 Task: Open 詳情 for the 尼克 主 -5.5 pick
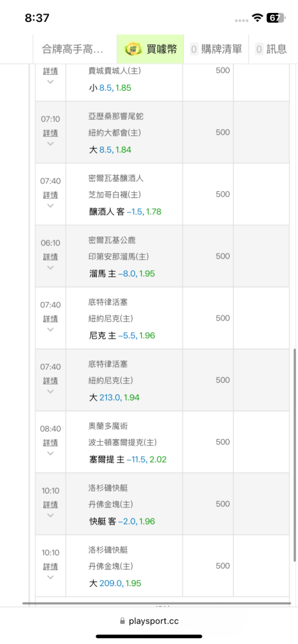[50, 318]
